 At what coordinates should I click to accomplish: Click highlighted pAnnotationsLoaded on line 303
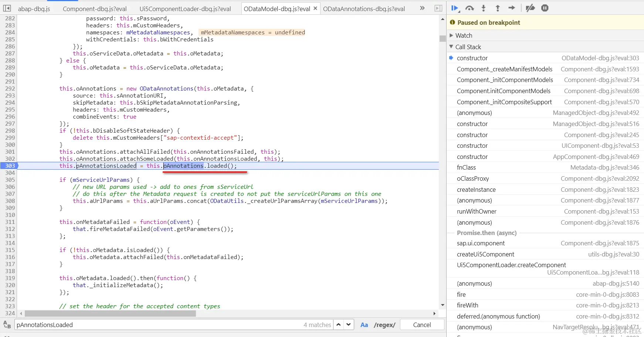click(106, 166)
